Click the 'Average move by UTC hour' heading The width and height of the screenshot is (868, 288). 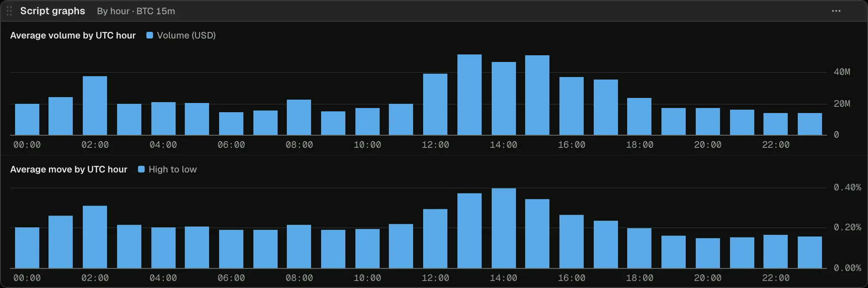pos(69,169)
